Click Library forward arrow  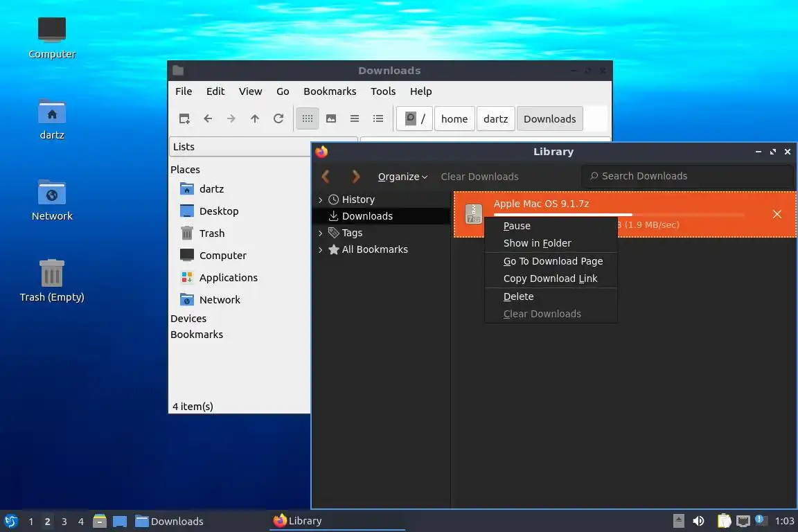tap(355, 177)
